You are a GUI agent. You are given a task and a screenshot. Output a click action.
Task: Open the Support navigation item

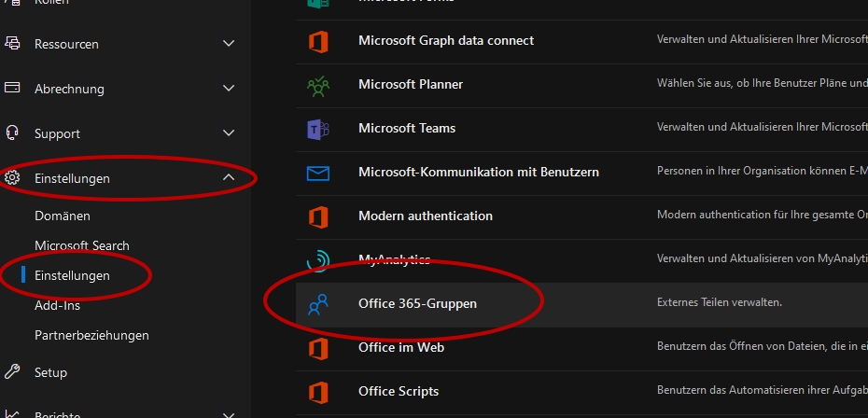pyautogui.click(x=57, y=133)
